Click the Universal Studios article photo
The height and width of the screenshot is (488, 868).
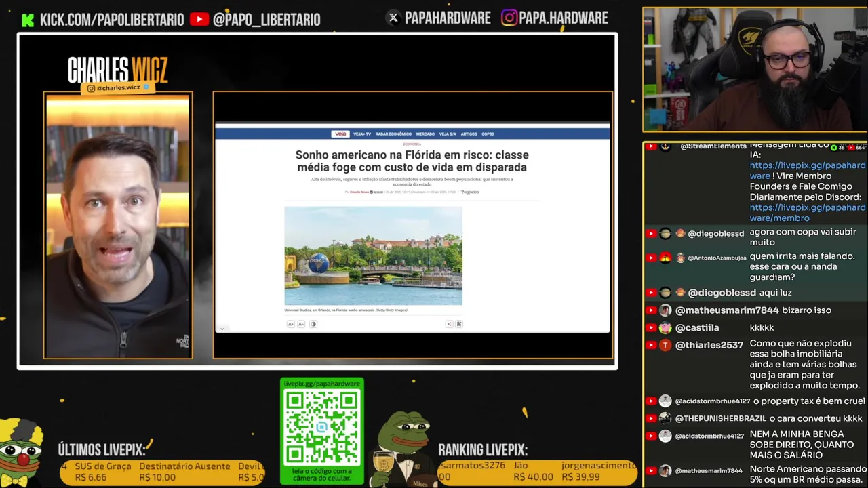373,256
